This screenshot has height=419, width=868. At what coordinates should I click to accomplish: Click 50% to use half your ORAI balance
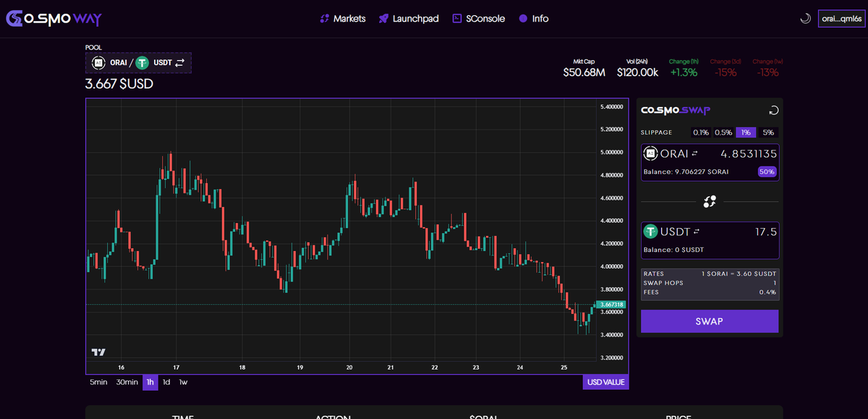pos(766,172)
